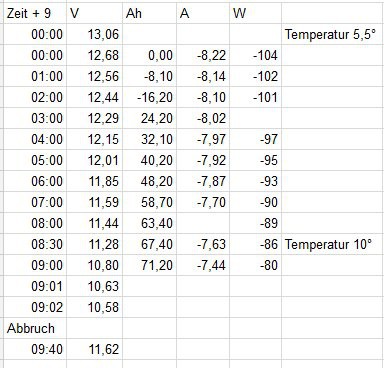Select the cell containing 11,62

click(x=95, y=349)
